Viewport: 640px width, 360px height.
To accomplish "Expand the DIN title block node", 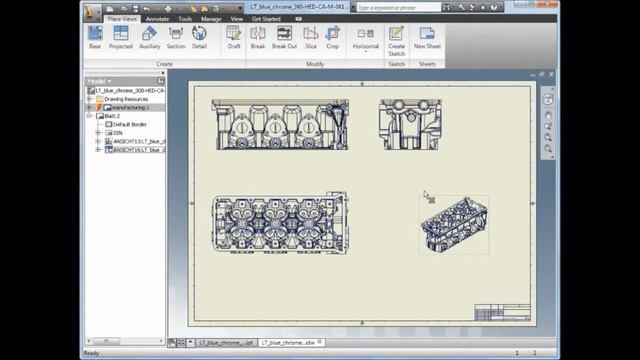I will point(98,133).
